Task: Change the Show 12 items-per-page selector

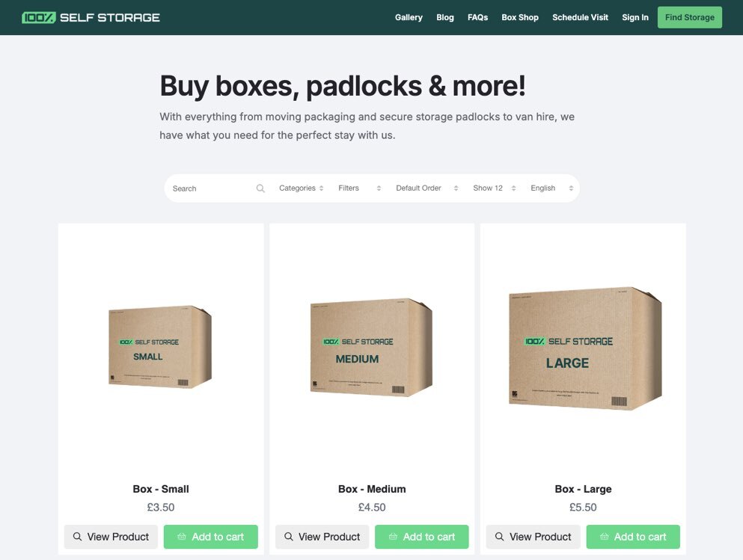Action: [494, 188]
